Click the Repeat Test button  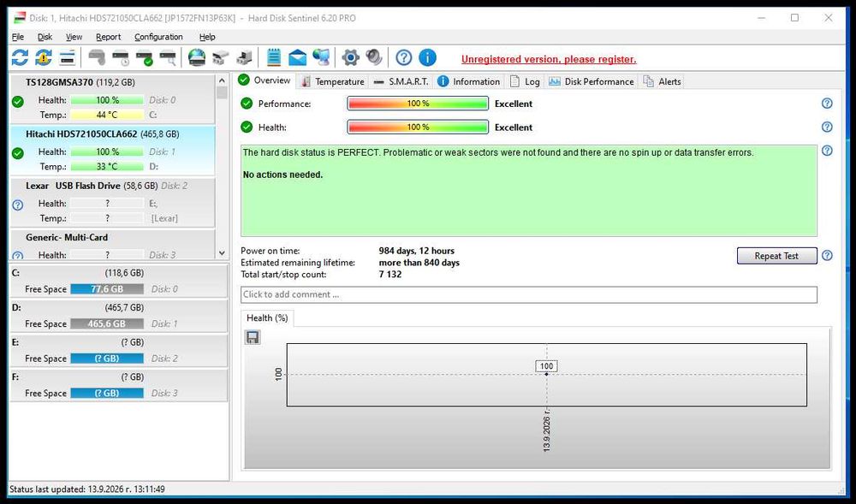coord(776,255)
